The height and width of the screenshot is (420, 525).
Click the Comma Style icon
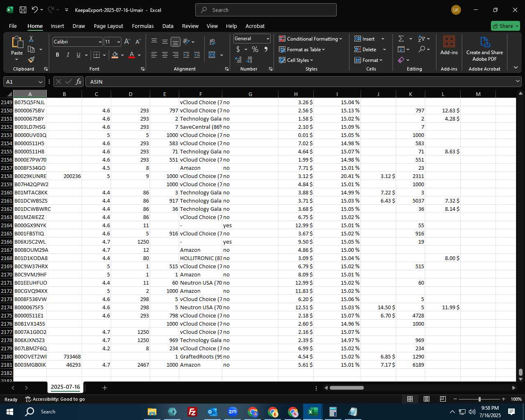[x=266, y=49]
